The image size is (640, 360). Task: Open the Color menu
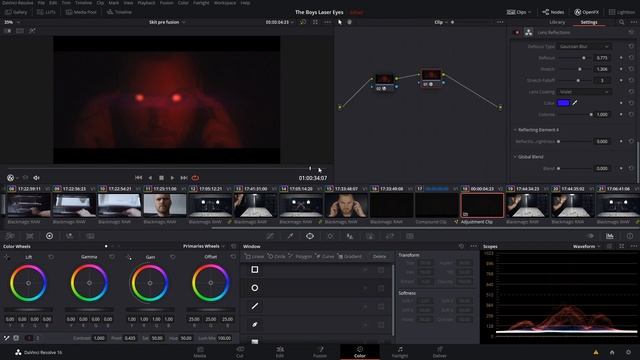tap(183, 3)
